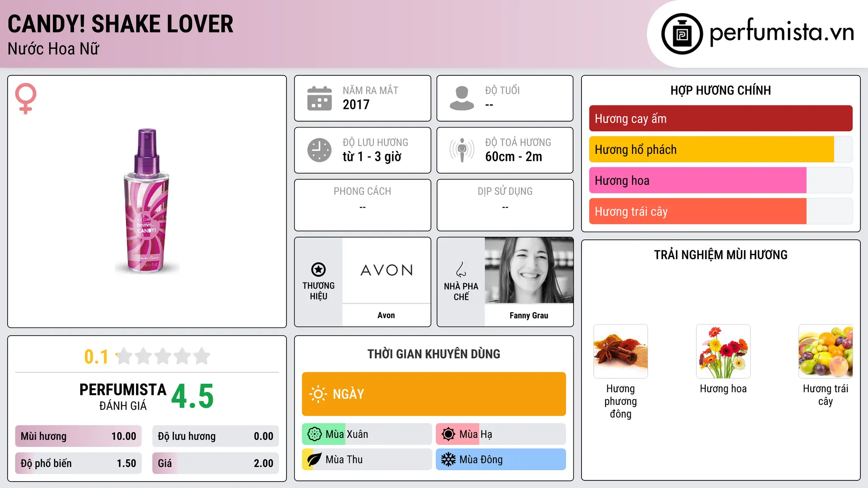The height and width of the screenshot is (488, 868).
Task: Click the 'Mùi hương' score label
Action: click(44, 436)
